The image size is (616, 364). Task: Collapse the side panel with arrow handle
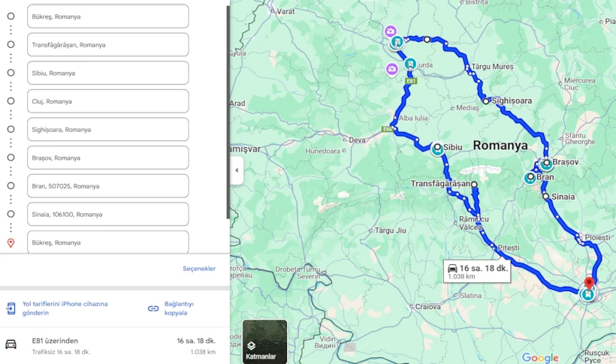(237, 170)
